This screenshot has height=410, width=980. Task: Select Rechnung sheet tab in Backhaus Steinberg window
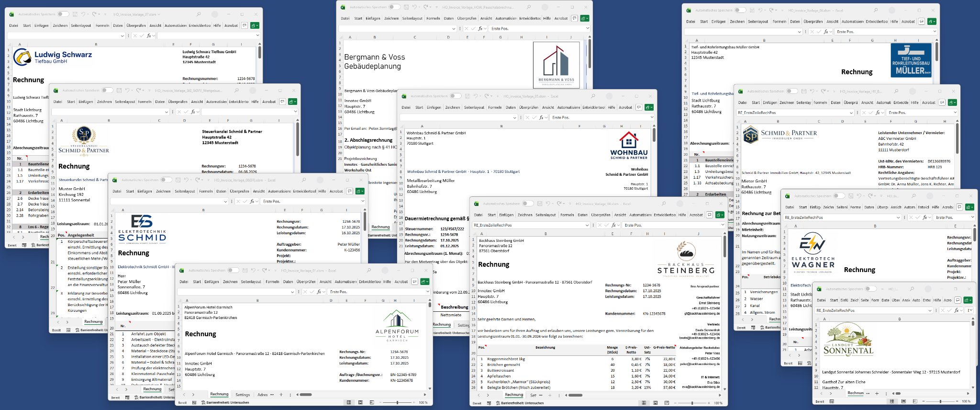click(x=514, y=395)
